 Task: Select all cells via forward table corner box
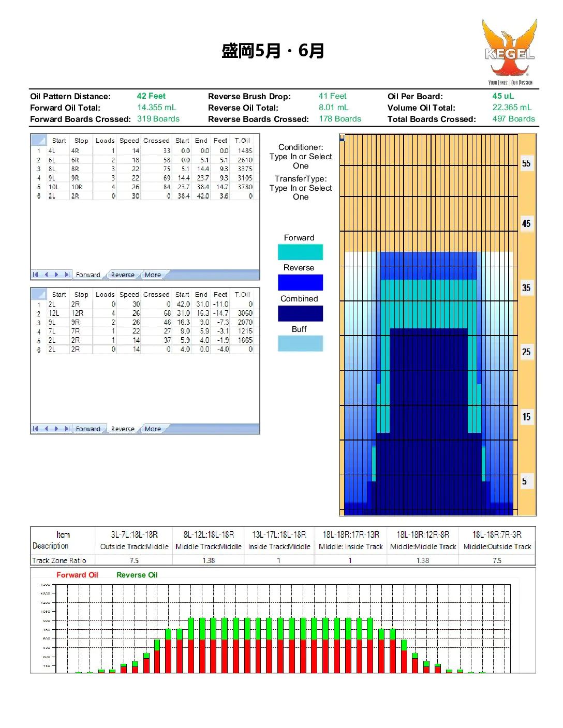39,140
